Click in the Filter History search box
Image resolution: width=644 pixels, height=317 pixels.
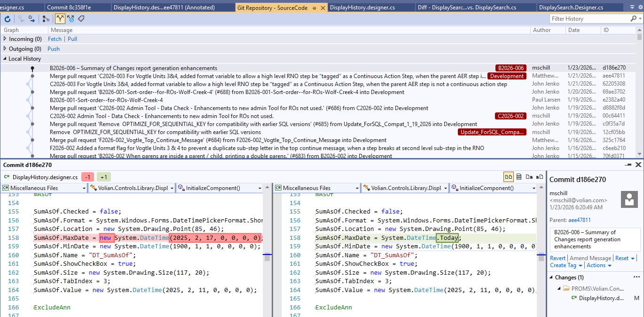click(588, 19)
